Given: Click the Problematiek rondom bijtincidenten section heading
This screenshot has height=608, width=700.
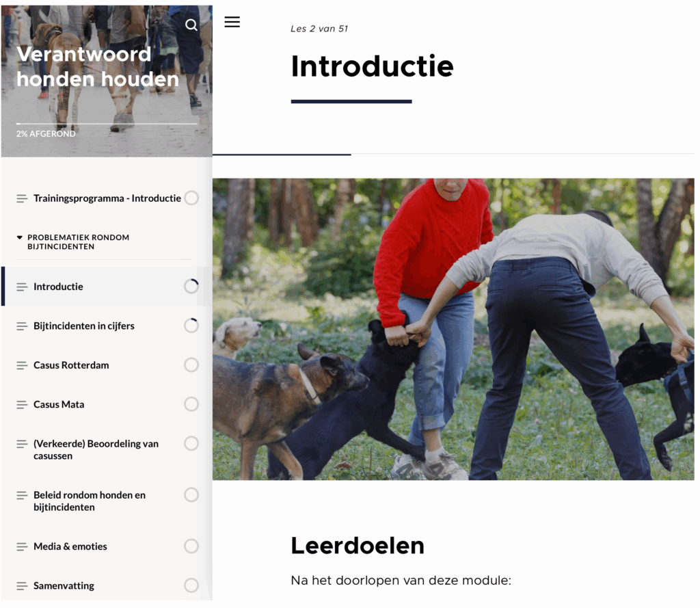Looking at the screenshot, I should pos(78,241).
